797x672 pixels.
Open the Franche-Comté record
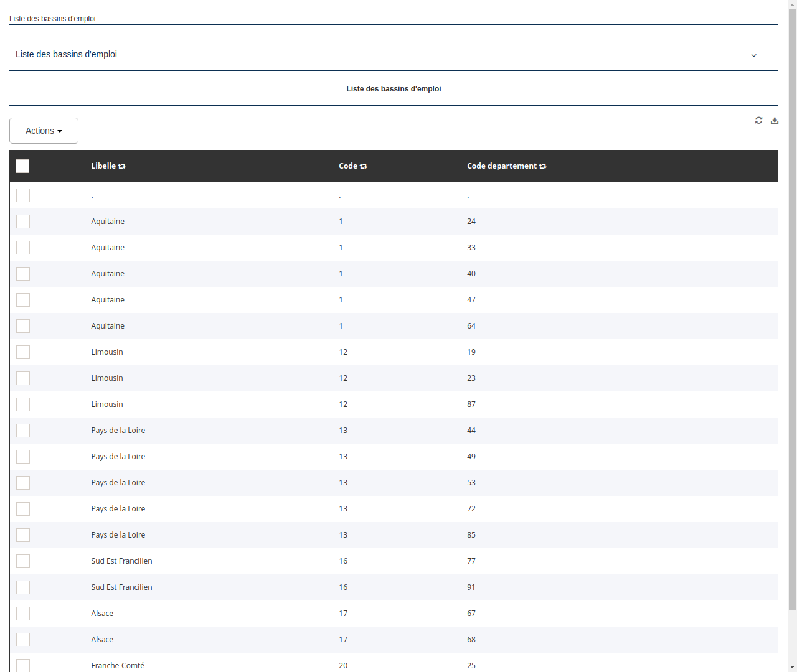(118, 665)
